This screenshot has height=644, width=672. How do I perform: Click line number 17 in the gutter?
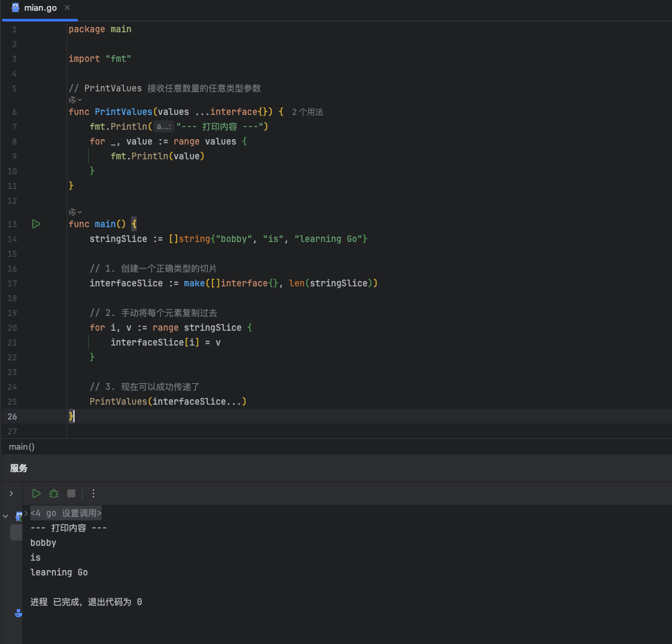[x=12, y=284]
